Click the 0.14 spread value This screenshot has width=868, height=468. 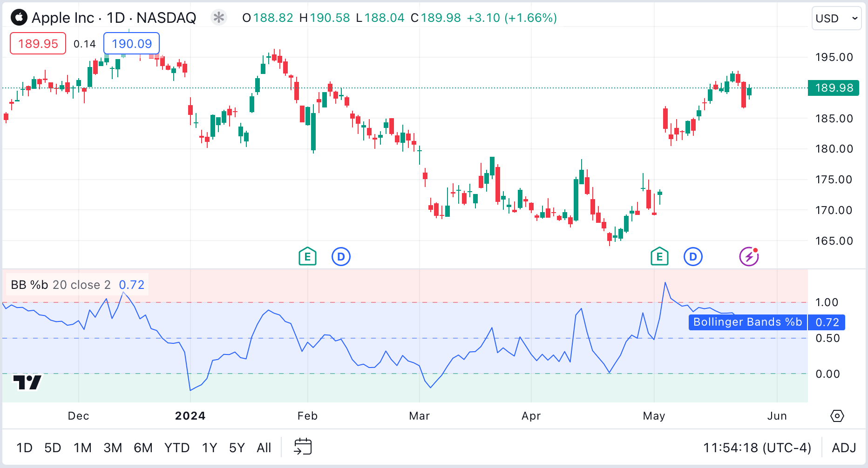coord(85,44)
